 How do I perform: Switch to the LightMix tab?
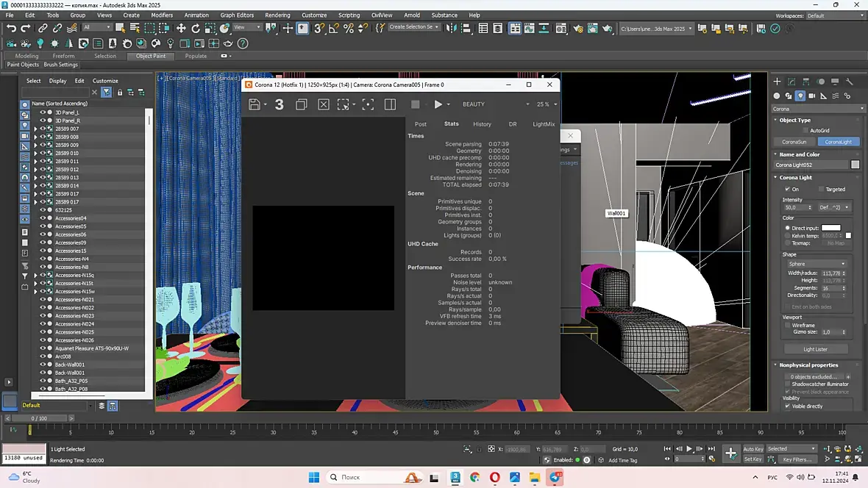[544, 124]
